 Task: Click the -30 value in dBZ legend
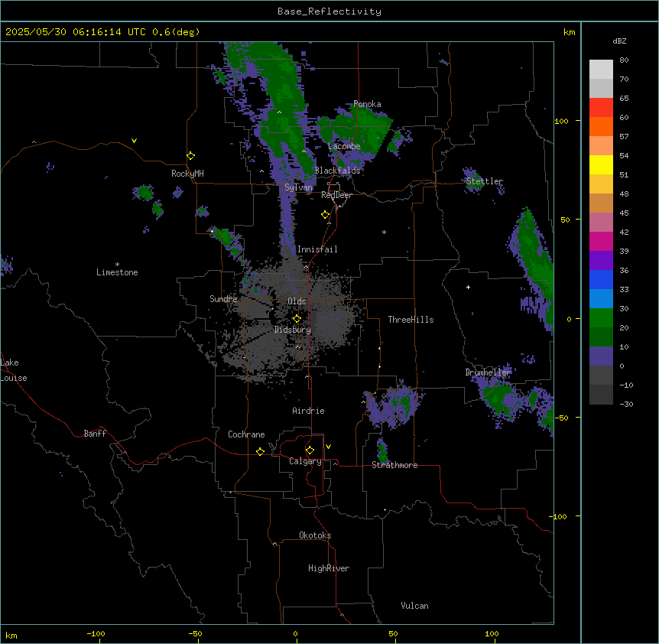[x=626, y=404]
